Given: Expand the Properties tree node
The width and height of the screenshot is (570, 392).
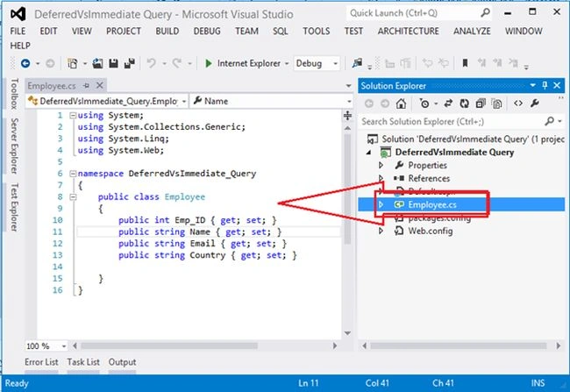Looking at the screenshot, I should coord(381,165).
